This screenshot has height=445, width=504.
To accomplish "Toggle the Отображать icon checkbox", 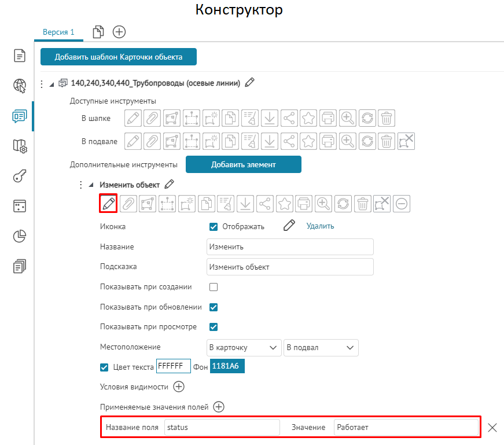I will 214,226.
